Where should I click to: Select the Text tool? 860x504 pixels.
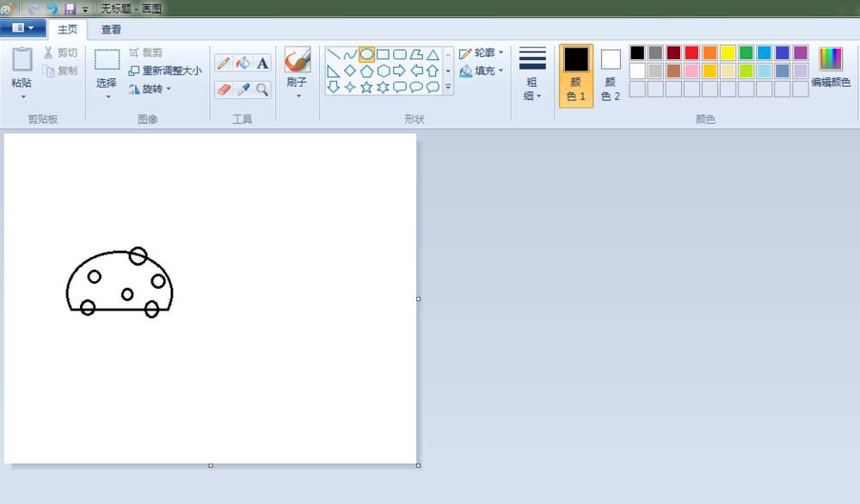(x=262, y=63)
